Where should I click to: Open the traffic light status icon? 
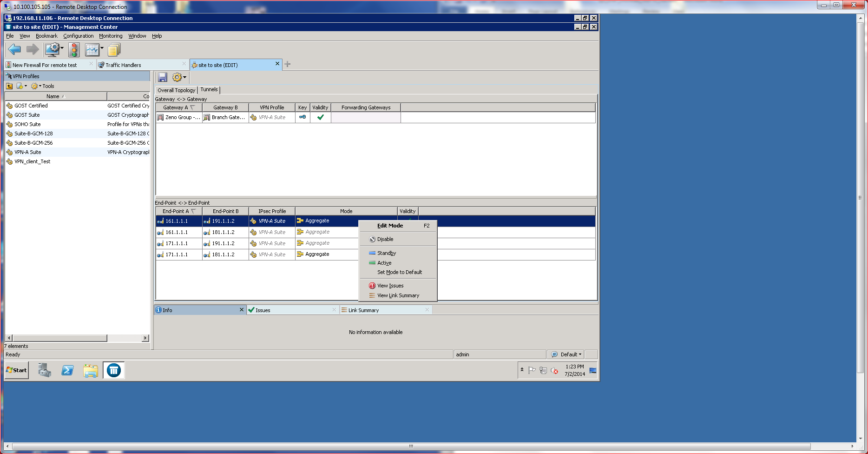pos(74,49)
